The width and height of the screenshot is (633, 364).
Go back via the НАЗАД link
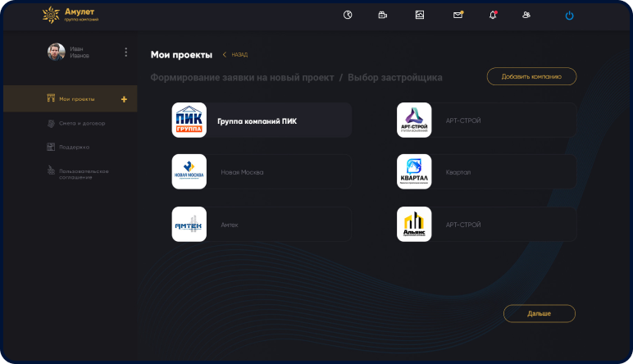pyautogui.click(x=235, y=54)
